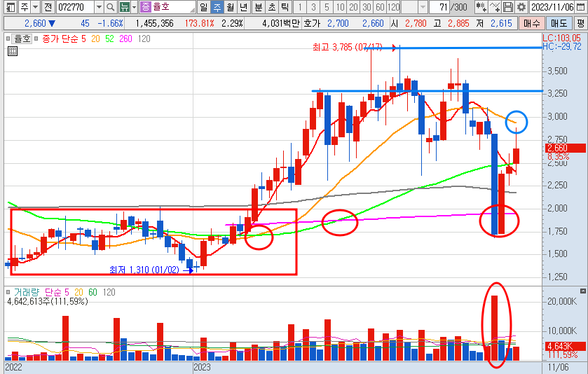588x374 pixels.
Task: Click the 4,643K volume tag on axis
Action: [564, 346]
